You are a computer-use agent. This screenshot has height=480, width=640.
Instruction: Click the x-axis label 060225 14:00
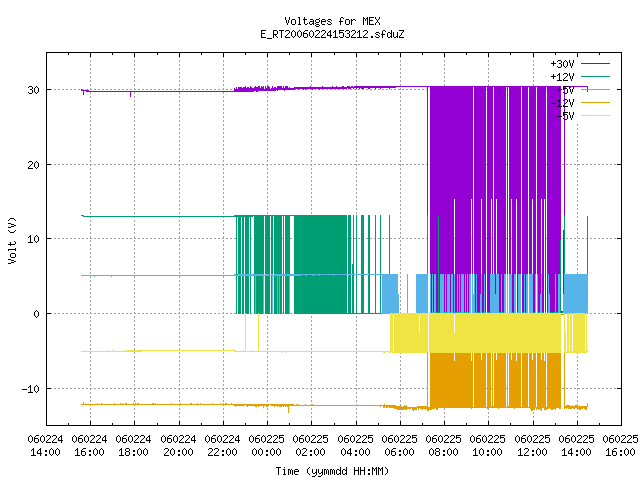point(577,446)
